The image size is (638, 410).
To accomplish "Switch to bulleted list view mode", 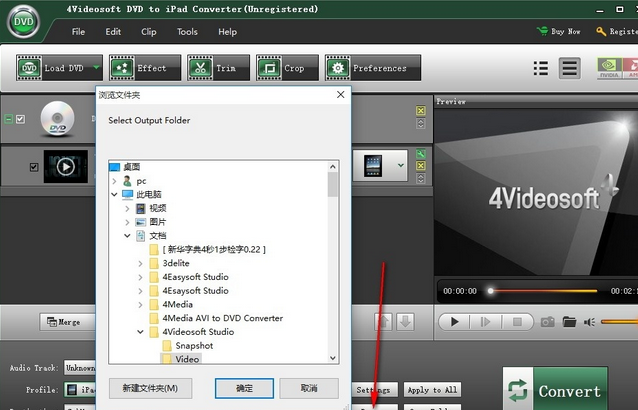I will pyautogui.click(x=540, y=68).
